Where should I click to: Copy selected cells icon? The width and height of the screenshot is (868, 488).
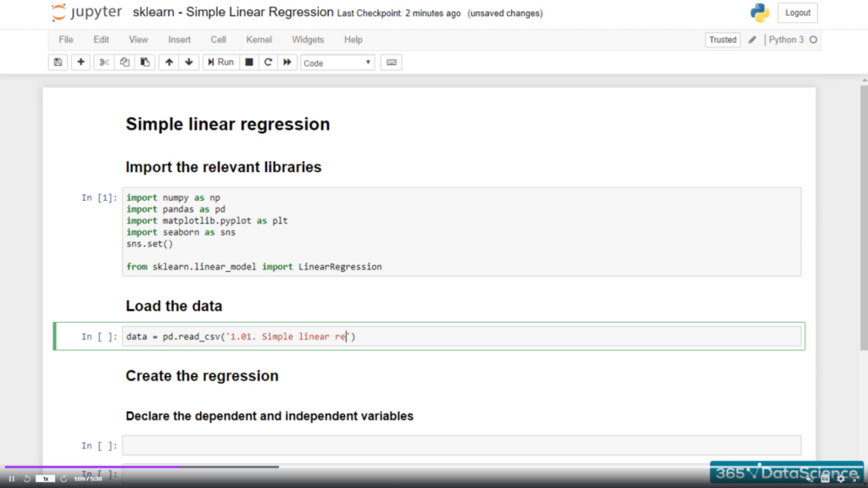[125, 63]
